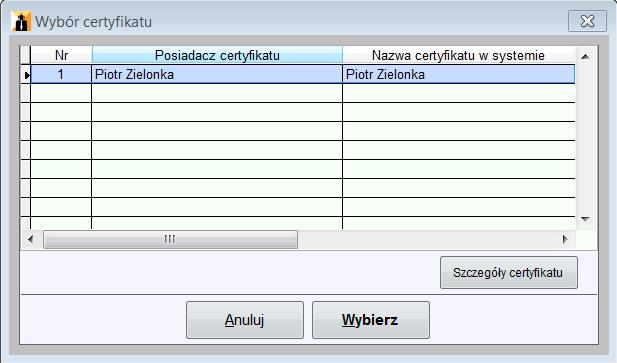Click vertical scrollbar down arrow
The height and width of the screenshot is (363, 617).
click(x=585, y=219)
